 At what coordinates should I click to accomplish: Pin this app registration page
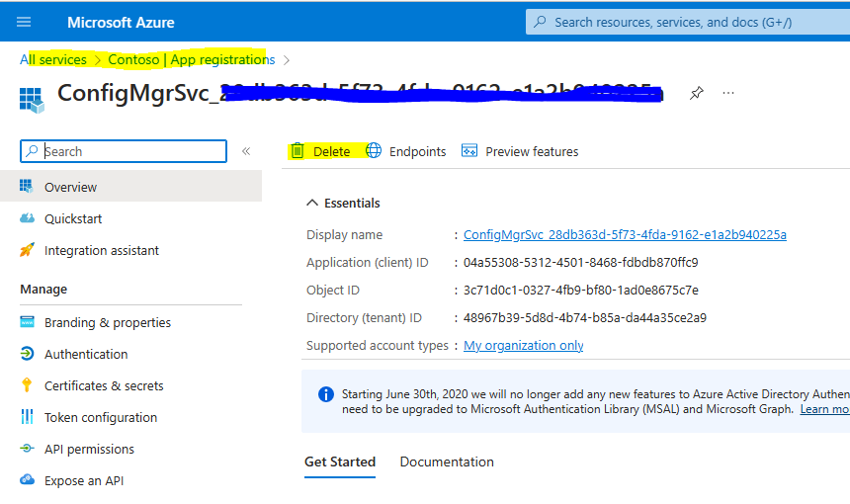point(697,93)
